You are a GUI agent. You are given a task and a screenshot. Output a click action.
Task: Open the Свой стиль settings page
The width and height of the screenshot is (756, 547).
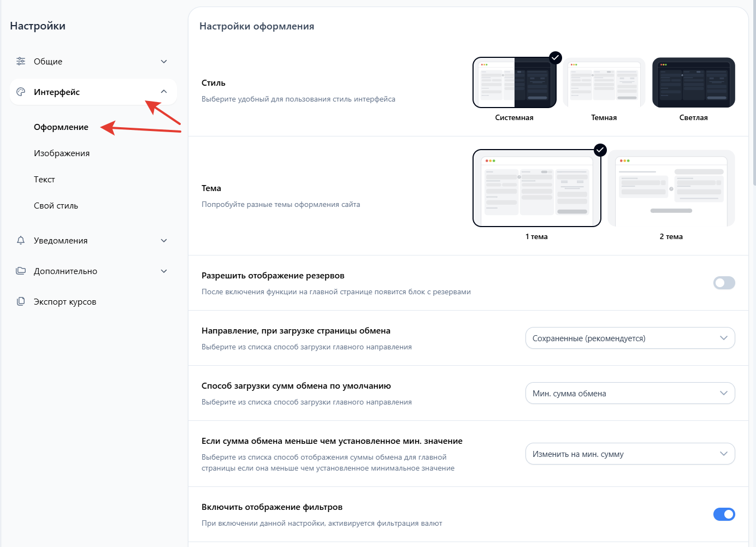tap(56, 206)
